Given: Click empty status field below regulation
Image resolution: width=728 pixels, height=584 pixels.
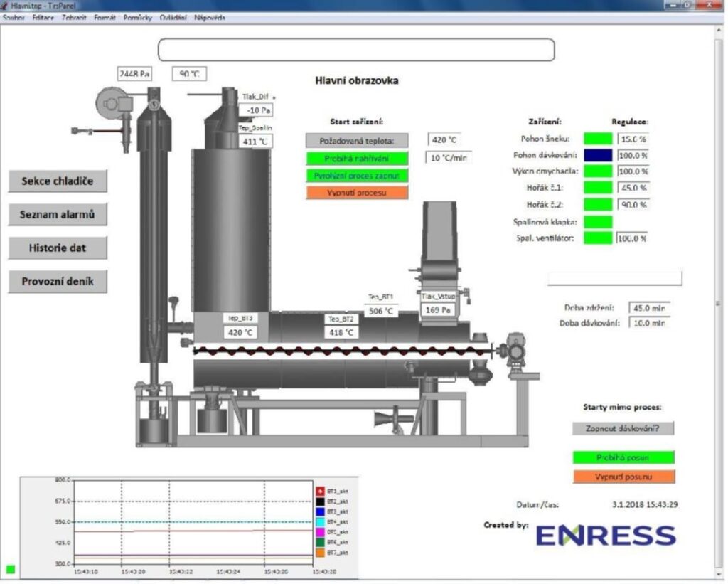Looking at the screenshot, I should tap(615, 278).
